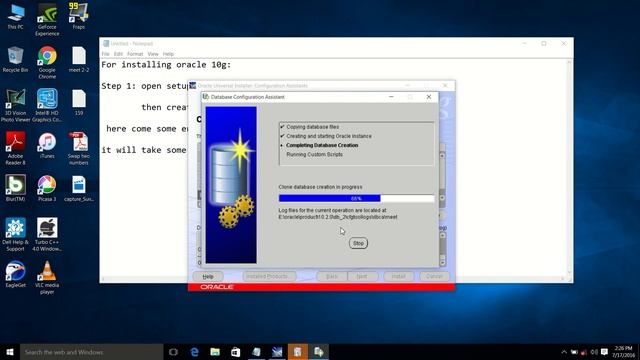
Task: Open Notepad File menu
Action: point(105,54)
